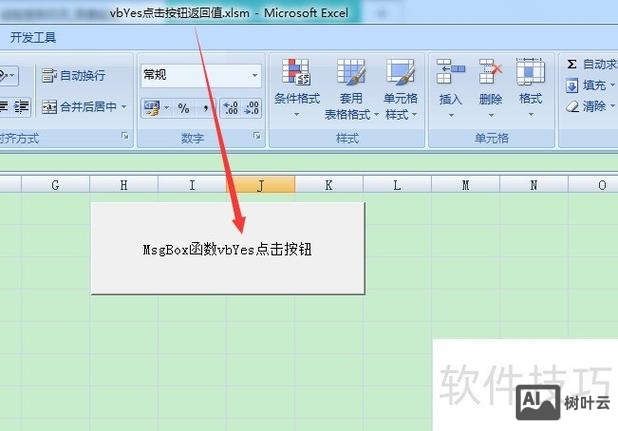Click 合并后居中 merge and center
The width and height of the screenshot is (618, 431).
pyautogui.click(x=79, y=107)
